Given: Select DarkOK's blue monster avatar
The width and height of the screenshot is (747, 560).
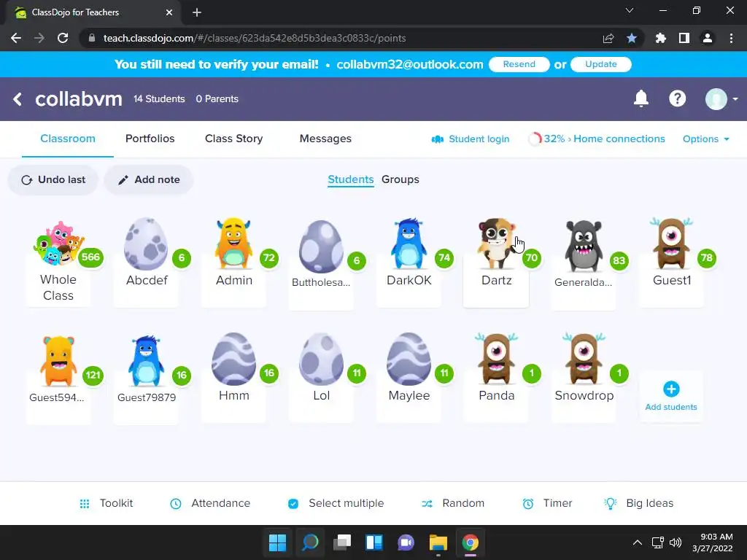Looking at the screenshot, I should pos(409,243).
